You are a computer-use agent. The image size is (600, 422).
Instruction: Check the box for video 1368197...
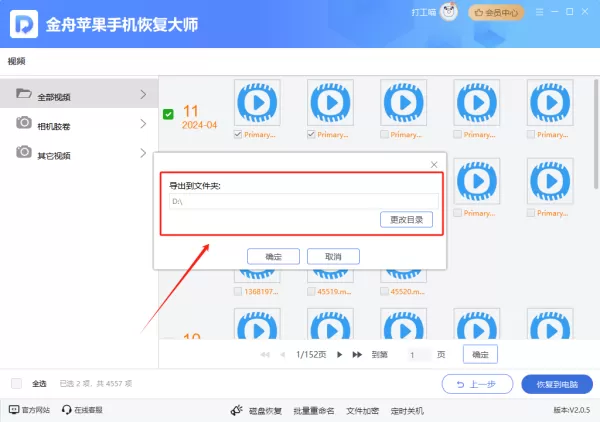click(238, 292)
